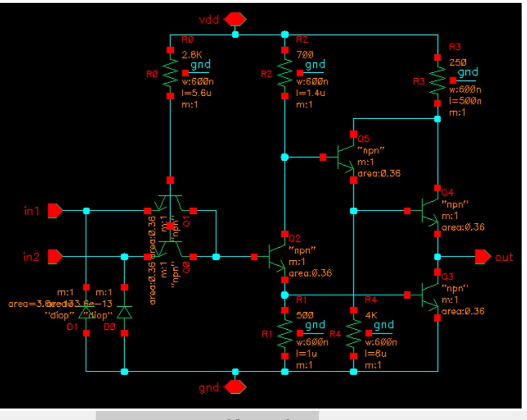Select diode D0 symbol
This screenshot has height=420, width=527.
[x=125, y=311]
